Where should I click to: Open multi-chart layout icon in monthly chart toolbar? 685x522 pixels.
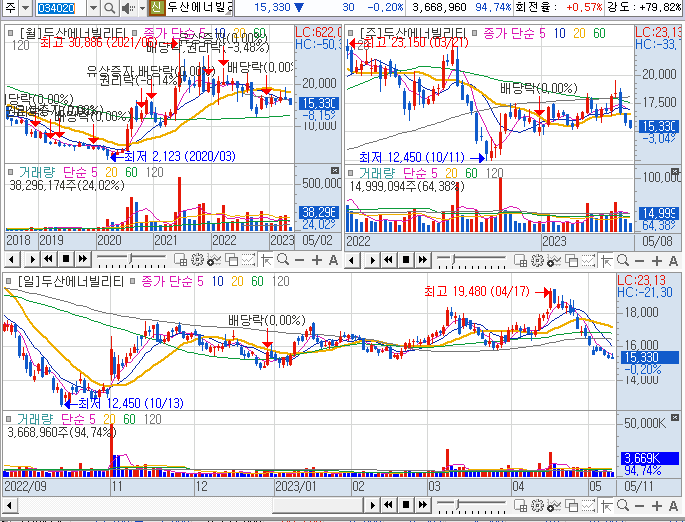[180, 260]
